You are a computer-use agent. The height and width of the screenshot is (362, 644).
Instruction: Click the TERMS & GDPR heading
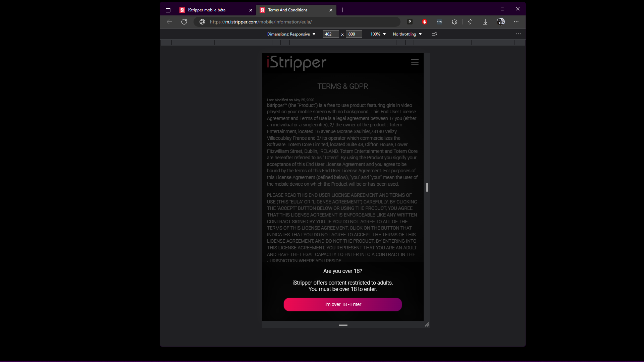pyautogui.click(x=343, y=86)
